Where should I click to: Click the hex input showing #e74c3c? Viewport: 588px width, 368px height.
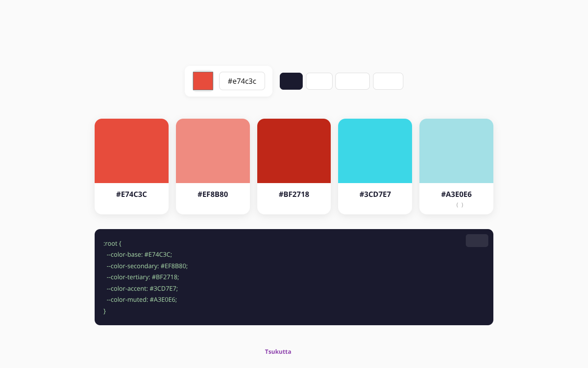point(242,81)
